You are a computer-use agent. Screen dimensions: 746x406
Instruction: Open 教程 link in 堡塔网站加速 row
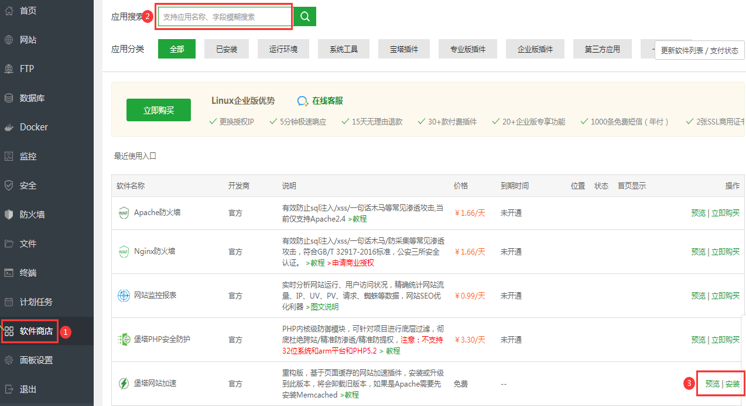pos(350,395)
